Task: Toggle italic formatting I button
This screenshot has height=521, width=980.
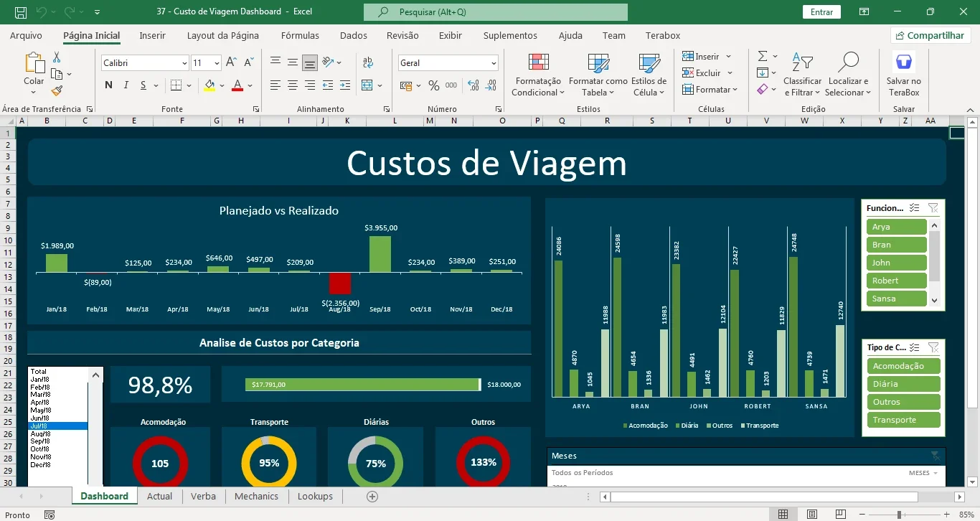Action: point(126,85)
